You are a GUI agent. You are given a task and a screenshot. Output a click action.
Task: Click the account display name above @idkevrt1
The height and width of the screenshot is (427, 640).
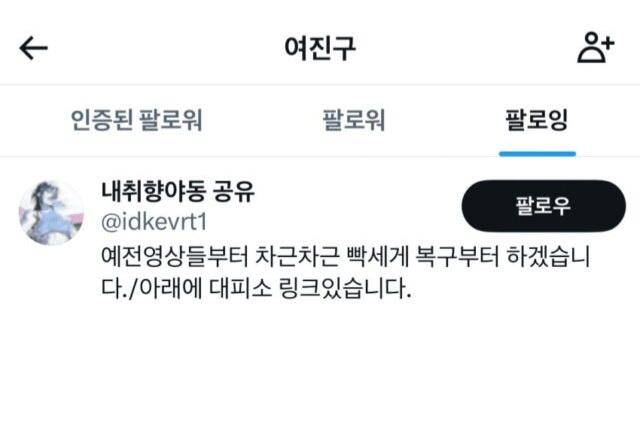[178, 191]
